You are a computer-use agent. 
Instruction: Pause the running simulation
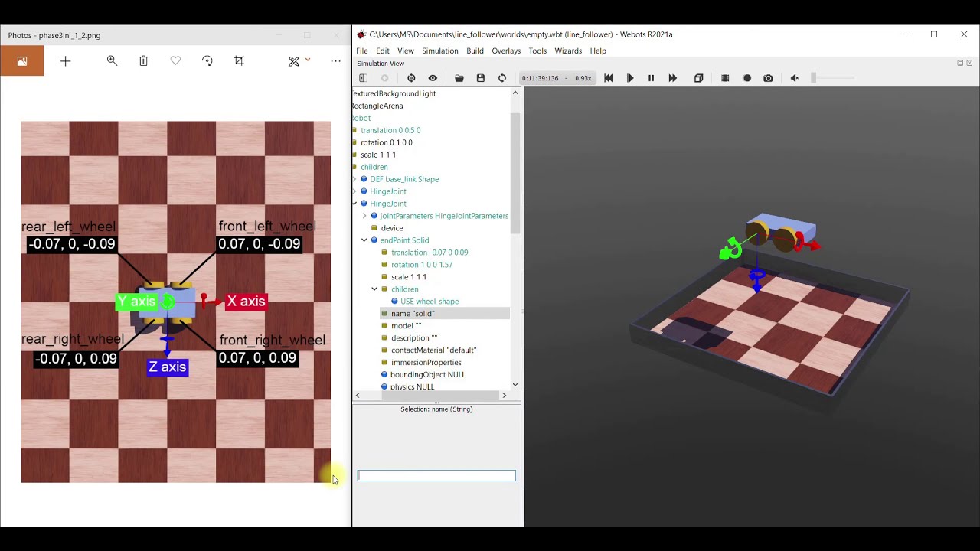[652, 78]
